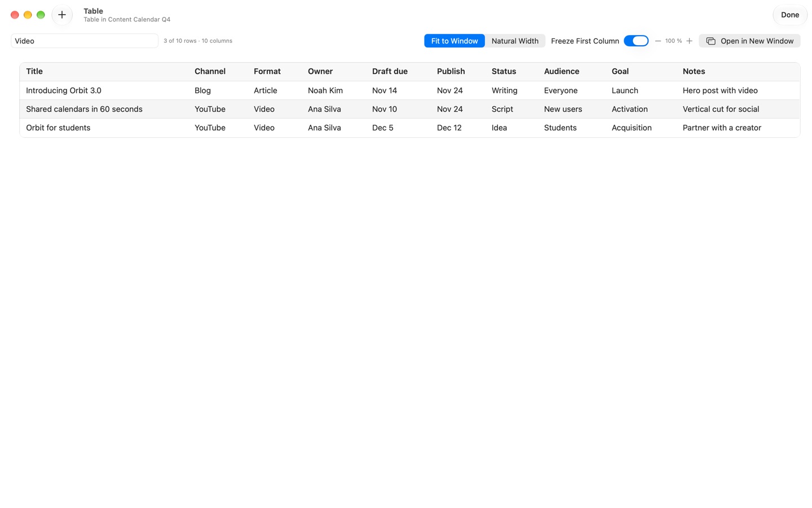Click the Format column header
The width and height of the screenshot is (812, 508).
267,71
